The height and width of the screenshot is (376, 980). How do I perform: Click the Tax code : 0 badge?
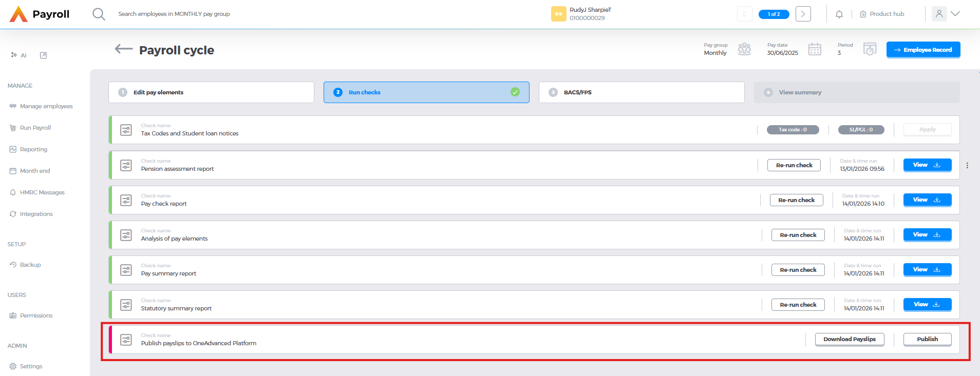point(793,130)
